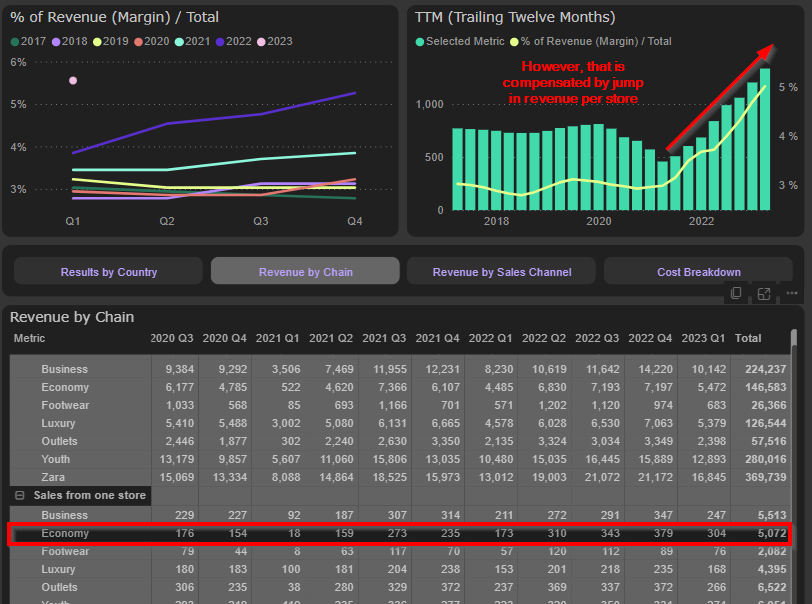Click the copy visual icon above the table
812x604 pixels.
[x=736, y=293]
